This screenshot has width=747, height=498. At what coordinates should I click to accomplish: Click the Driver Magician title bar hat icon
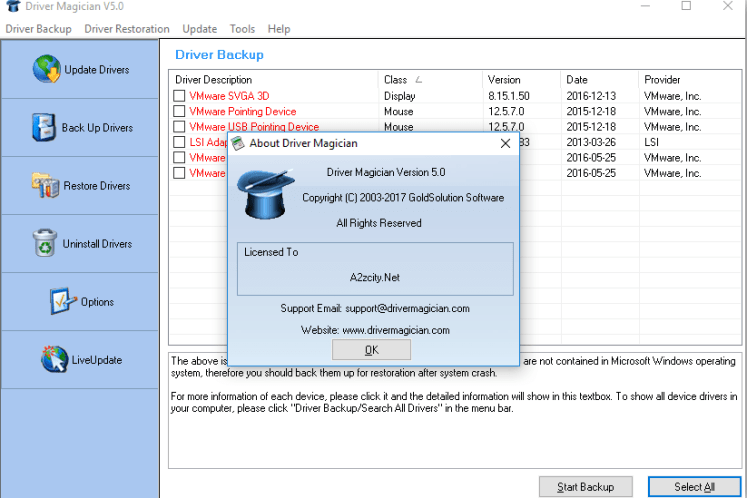[13, 6]
